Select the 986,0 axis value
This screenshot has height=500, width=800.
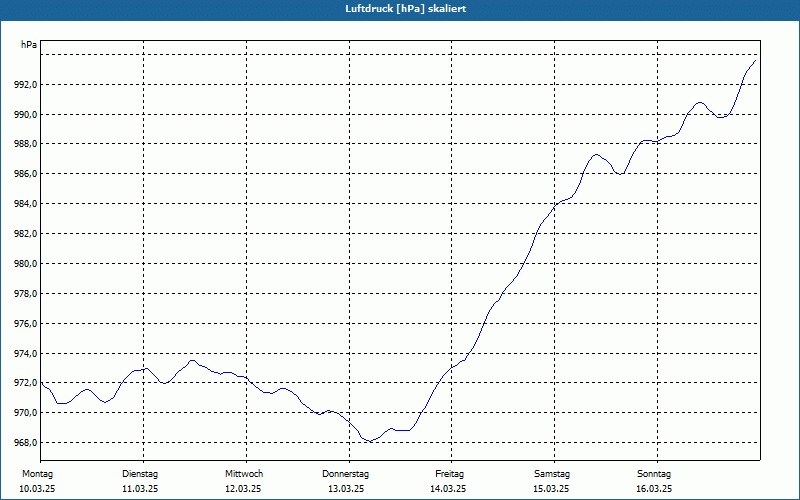tap(25, 174)
